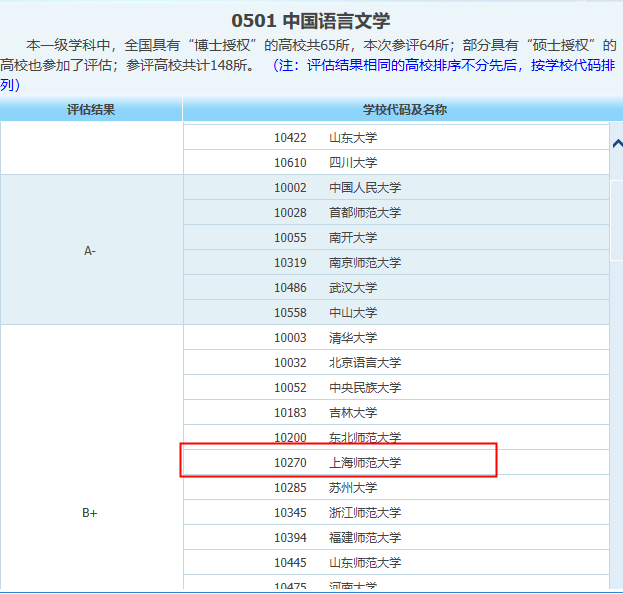Viewport: 623px width, 594px height.
Task: Select the row 10558 中山大学
Action: click(396, 313)
